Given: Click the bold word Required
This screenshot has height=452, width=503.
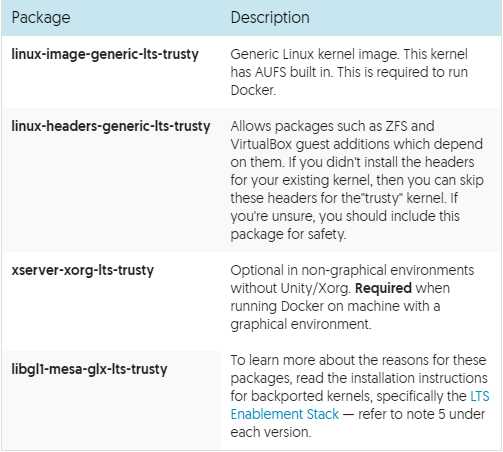Looking at the screenshot, I should (x=383, y=288).
